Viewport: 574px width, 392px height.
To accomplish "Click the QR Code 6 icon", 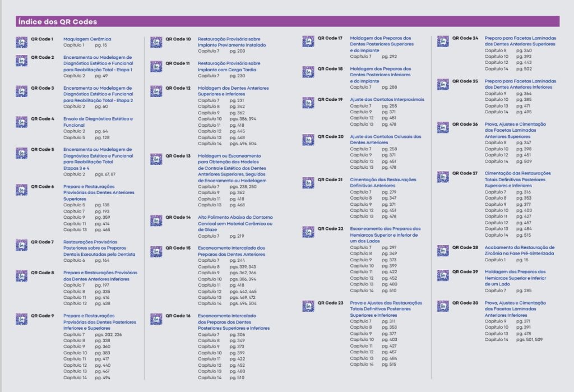I will click(21, 189).
